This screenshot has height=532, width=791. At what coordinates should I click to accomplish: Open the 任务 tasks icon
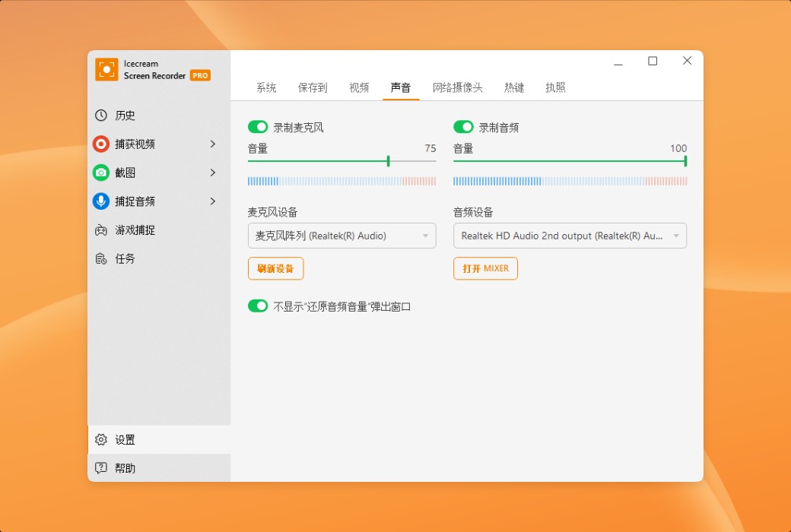[101, 258]
